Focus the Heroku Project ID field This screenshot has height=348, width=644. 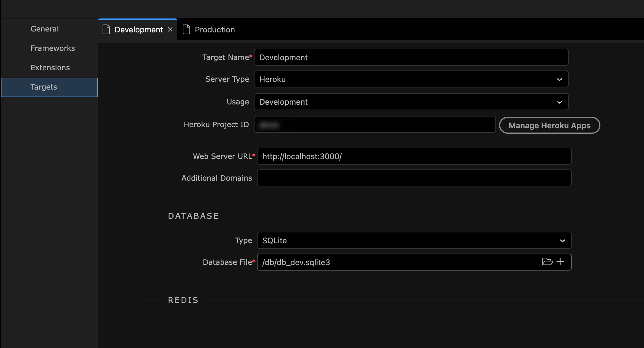pyautogui.click(x=375, y=124)
